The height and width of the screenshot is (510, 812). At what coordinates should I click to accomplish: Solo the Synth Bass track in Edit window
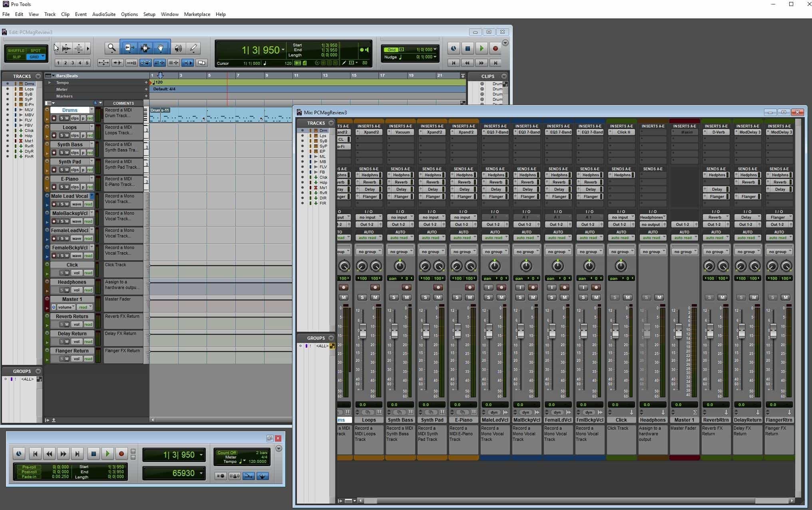click(x=62, y=153)
